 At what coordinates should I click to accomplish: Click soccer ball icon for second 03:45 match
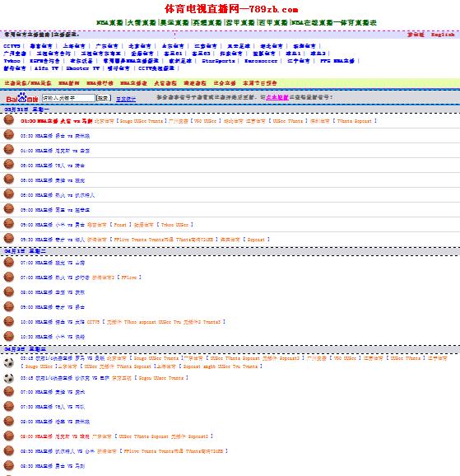9,378
